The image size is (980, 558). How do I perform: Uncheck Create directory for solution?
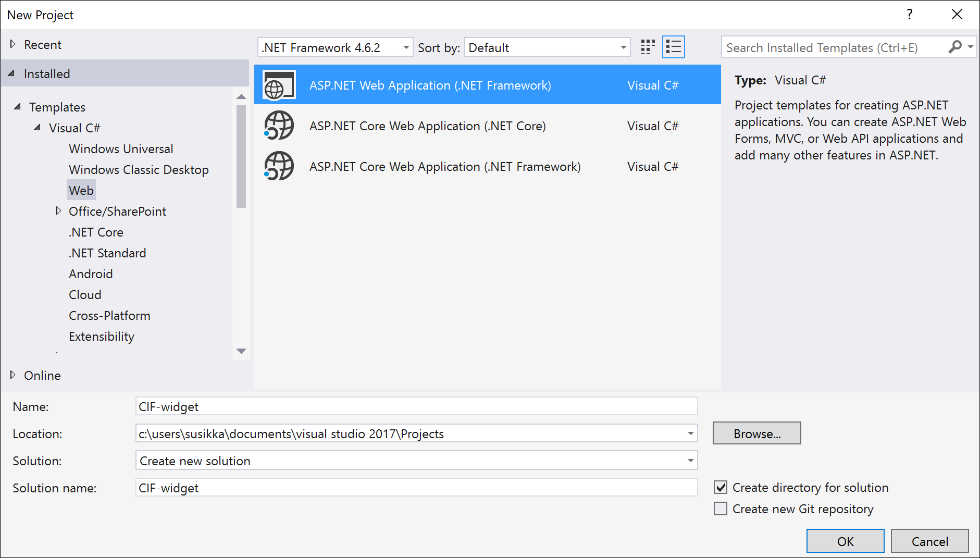tap(721, 487)
